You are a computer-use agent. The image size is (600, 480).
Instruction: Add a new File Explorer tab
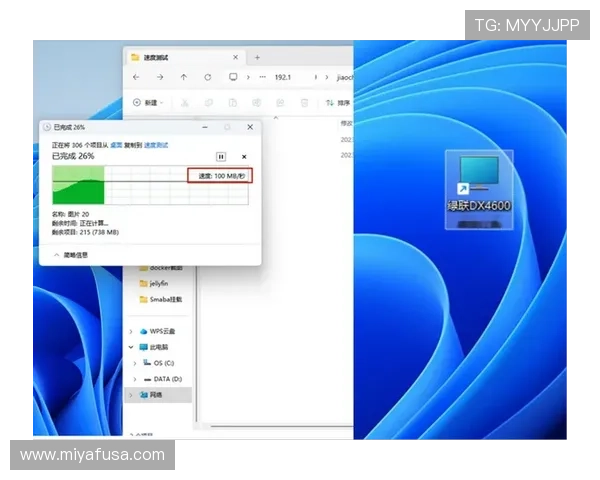(257, 57)
